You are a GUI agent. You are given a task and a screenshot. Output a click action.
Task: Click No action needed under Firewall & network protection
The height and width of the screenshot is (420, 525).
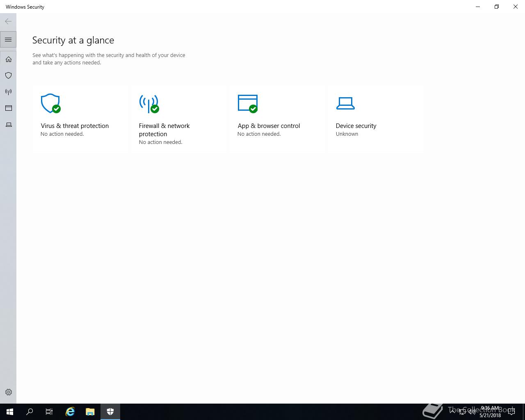pyautogui.click(x=161, y=142)
